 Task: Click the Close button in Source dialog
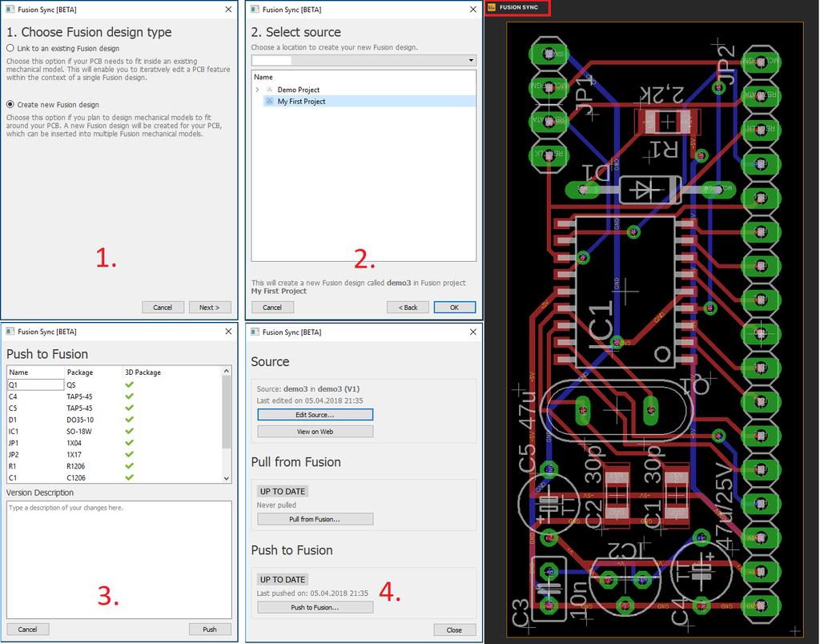[455, 630]
